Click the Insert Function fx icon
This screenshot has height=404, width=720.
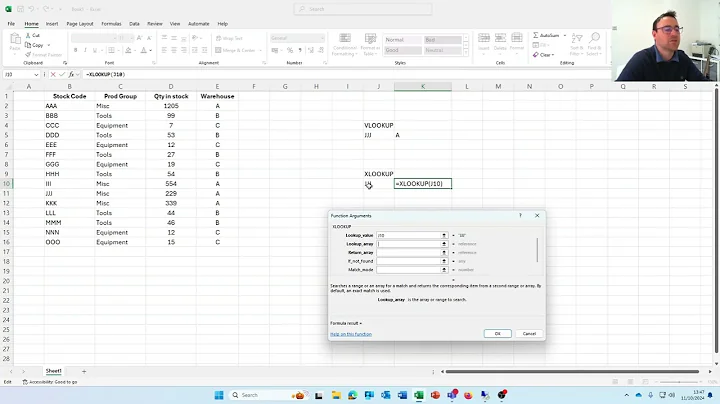[71, 74]
